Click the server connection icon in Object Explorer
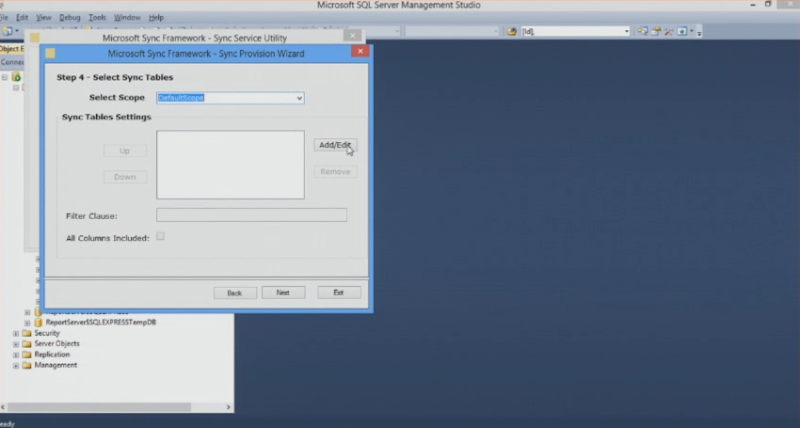 [x=16, y=77]
